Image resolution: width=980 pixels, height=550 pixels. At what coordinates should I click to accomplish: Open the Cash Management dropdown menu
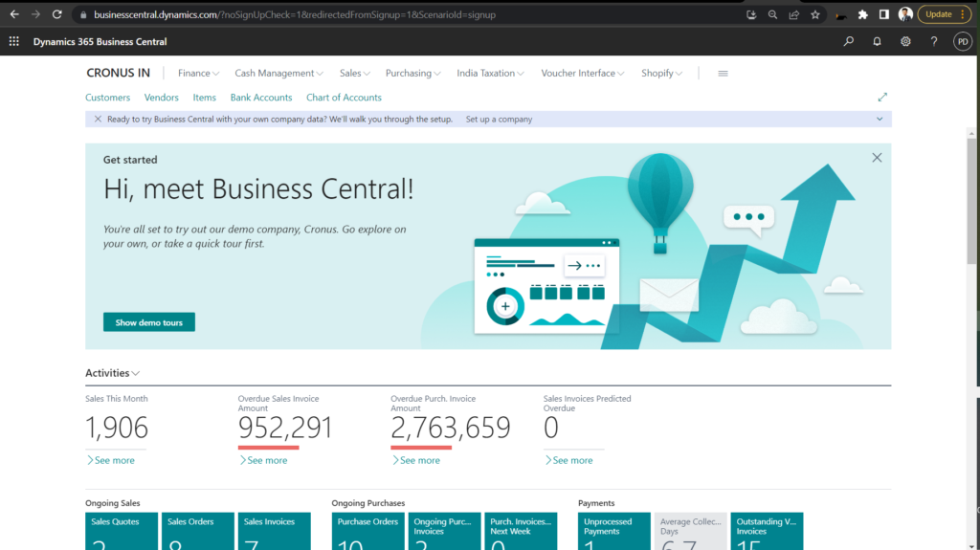(x=278, y=73)
